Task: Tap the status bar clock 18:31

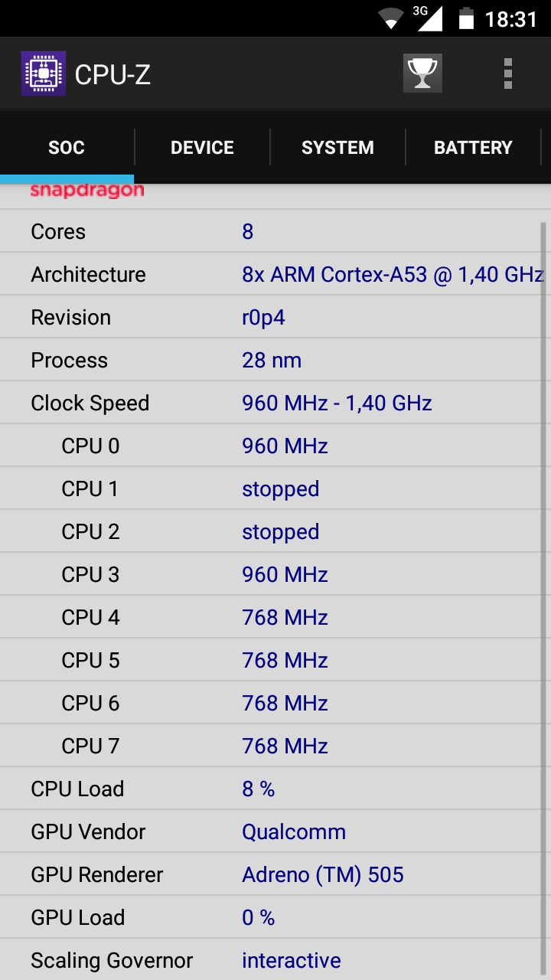Action: tap(511, 19)
